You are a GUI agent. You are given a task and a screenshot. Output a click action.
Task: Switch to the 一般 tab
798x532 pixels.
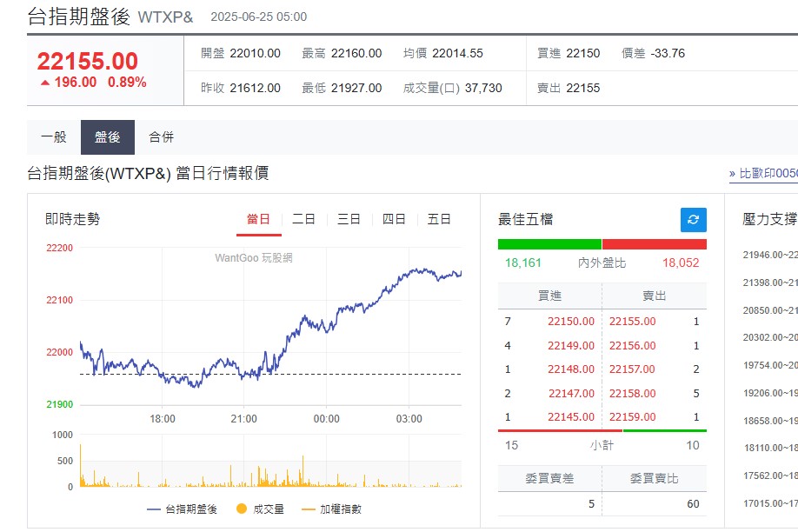pos(54,137)
